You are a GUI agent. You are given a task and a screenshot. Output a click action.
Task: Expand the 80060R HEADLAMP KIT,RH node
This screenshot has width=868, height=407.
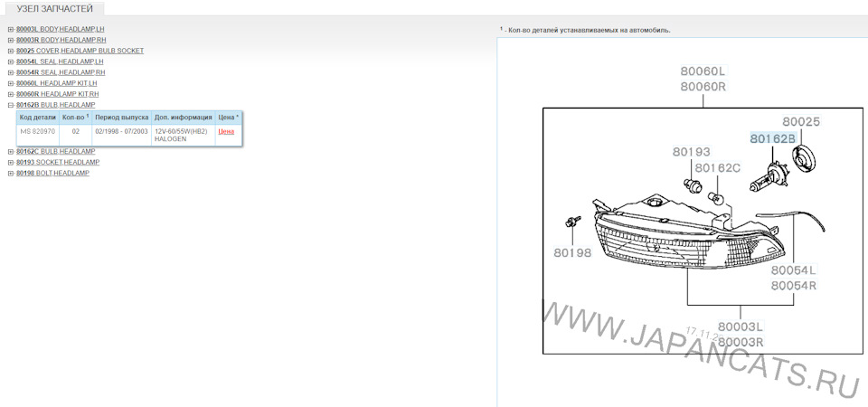tap(11, 94)
